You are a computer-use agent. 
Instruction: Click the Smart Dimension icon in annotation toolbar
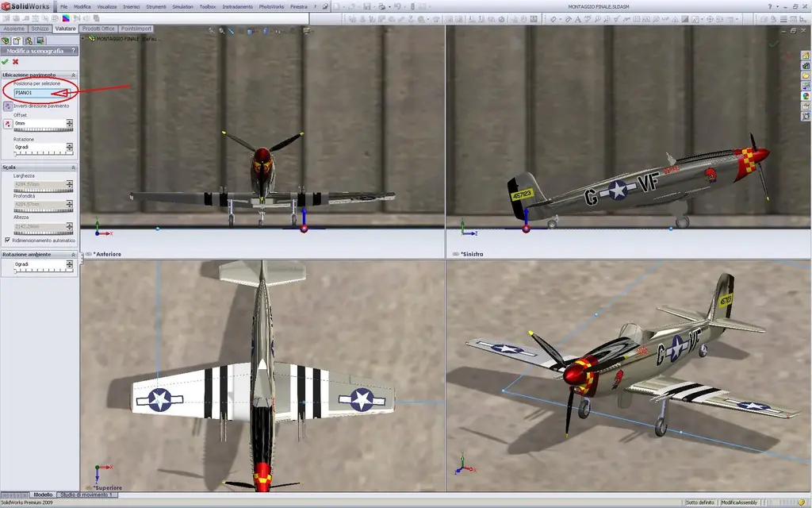point(553,19)
